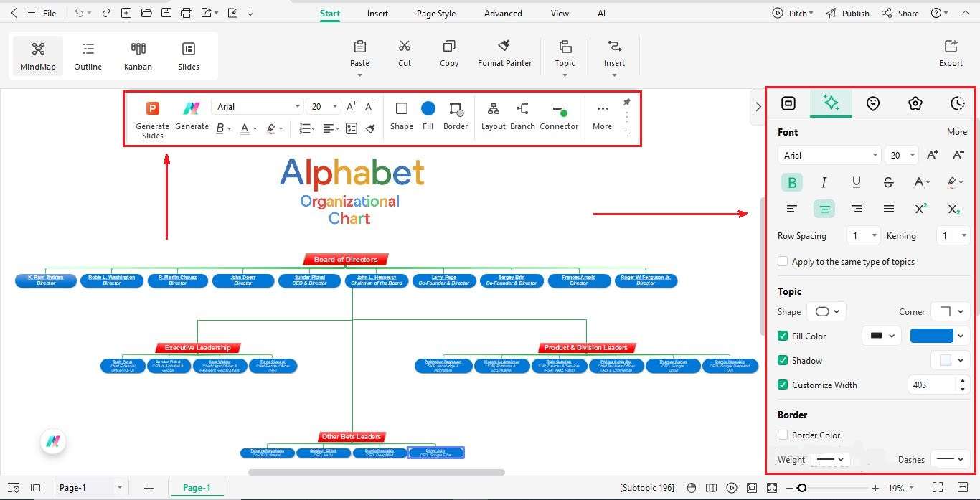Open the AI tab
980x500 pixels.
point(601,13)
